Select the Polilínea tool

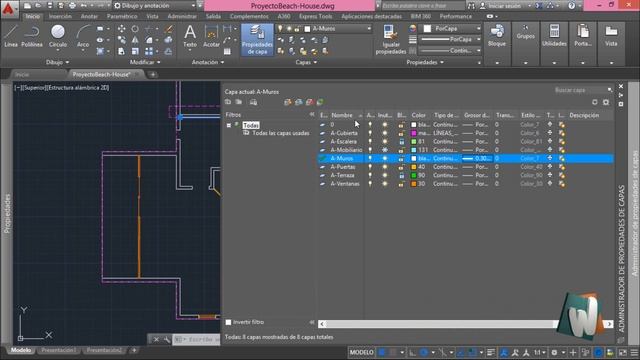pos(32,36)
